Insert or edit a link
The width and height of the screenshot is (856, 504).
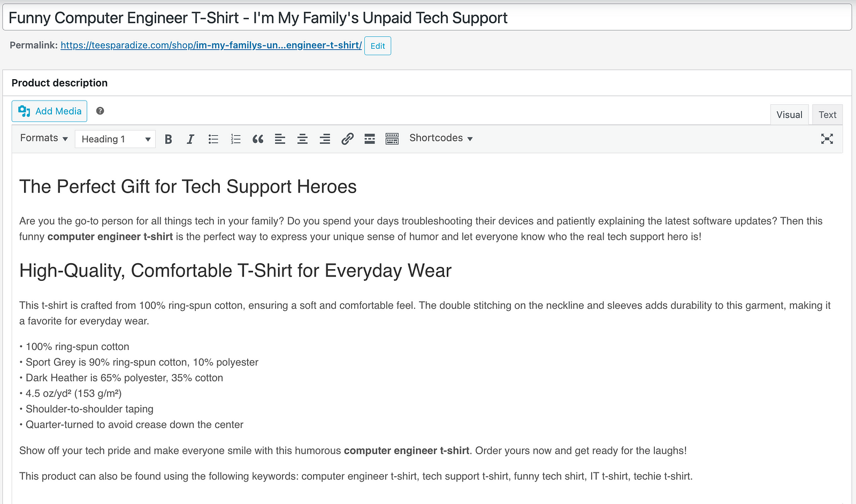click(x=347, y=139)
